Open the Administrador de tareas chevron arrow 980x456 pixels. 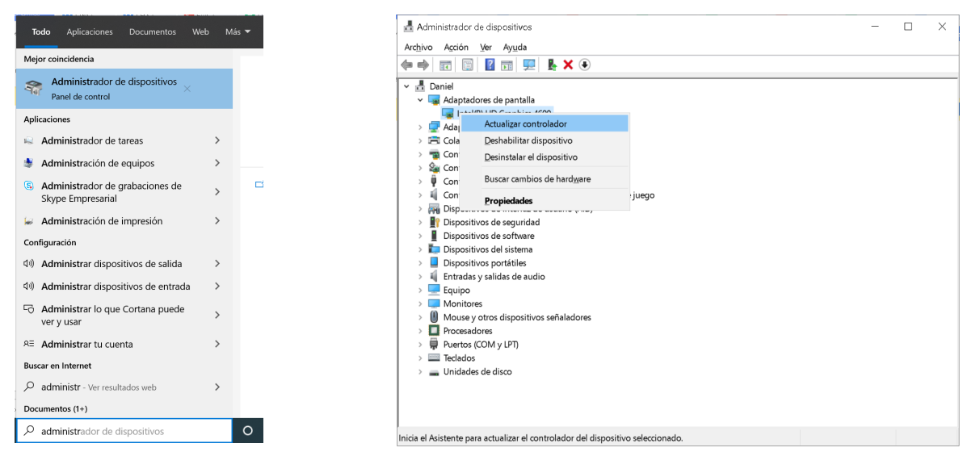pos(217,140)
